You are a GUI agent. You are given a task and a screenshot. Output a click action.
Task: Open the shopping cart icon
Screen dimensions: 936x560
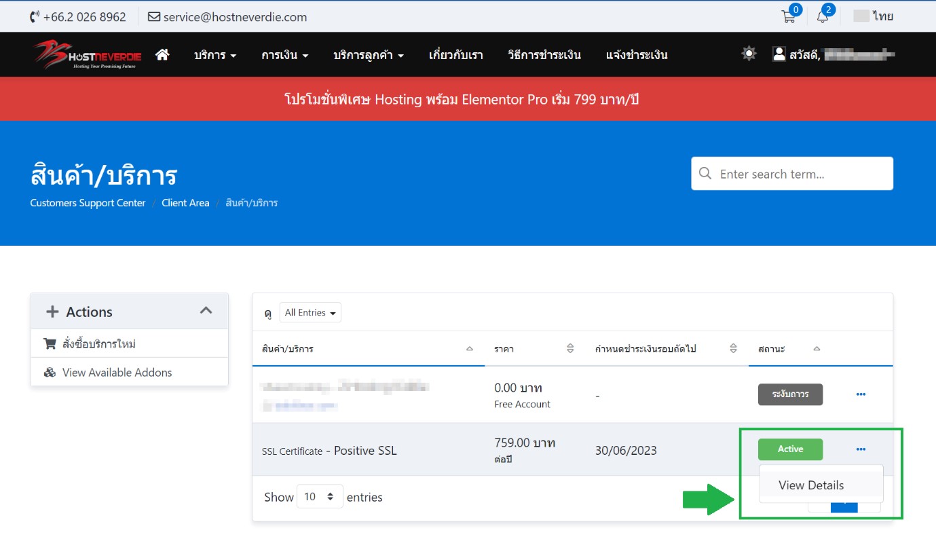[789, 17]
